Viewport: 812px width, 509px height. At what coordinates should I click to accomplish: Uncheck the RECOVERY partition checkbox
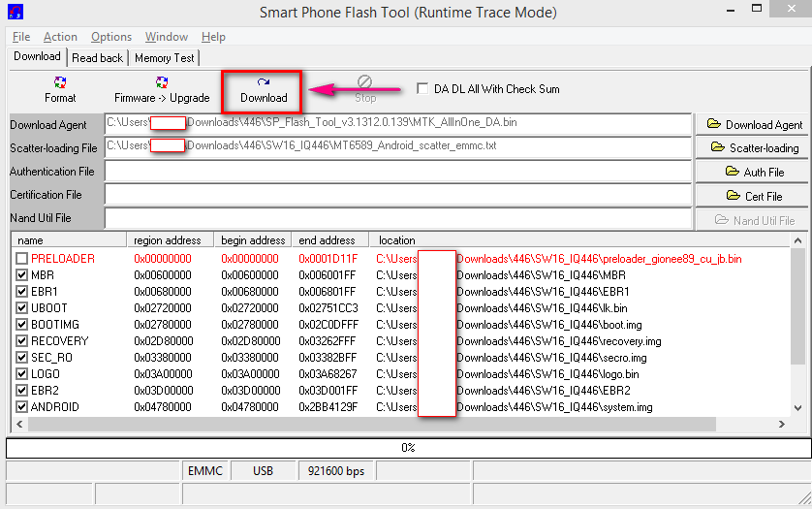[x=22, y=341]
